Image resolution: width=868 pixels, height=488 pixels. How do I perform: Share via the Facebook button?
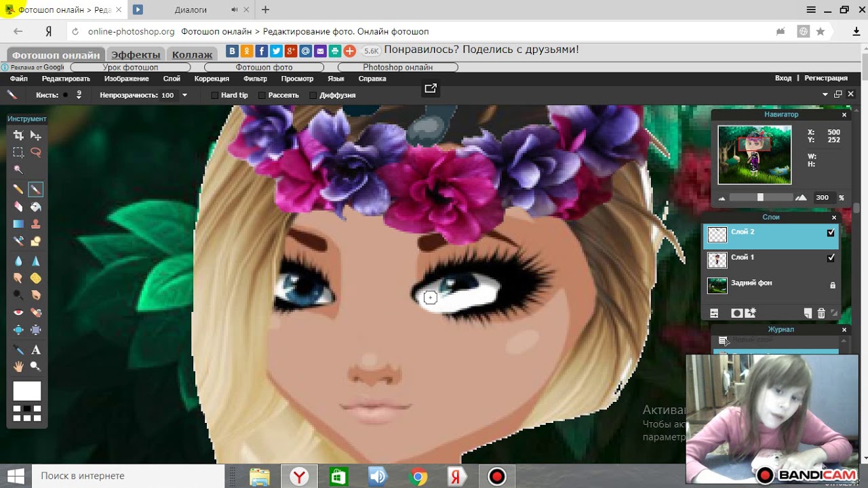(262, 51)
